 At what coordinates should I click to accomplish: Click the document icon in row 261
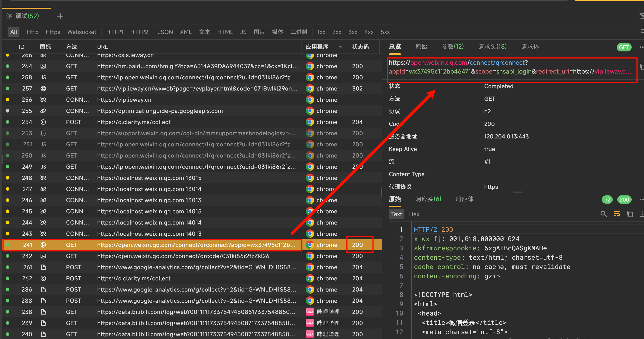(x=43, y=267)
